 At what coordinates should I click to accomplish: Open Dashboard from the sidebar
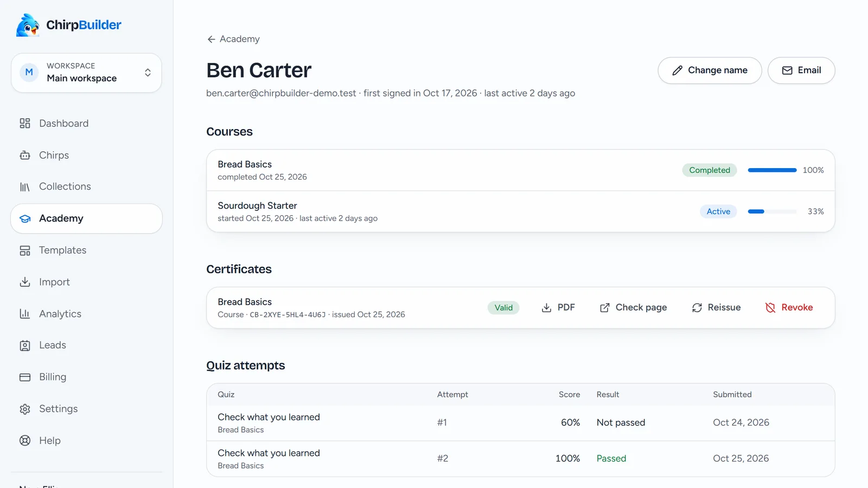point(86,124)
